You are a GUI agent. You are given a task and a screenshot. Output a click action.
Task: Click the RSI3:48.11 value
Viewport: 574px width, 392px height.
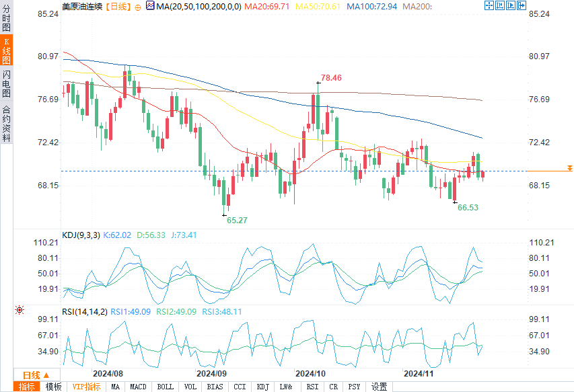pyautogui.click(x=222, y=311)
